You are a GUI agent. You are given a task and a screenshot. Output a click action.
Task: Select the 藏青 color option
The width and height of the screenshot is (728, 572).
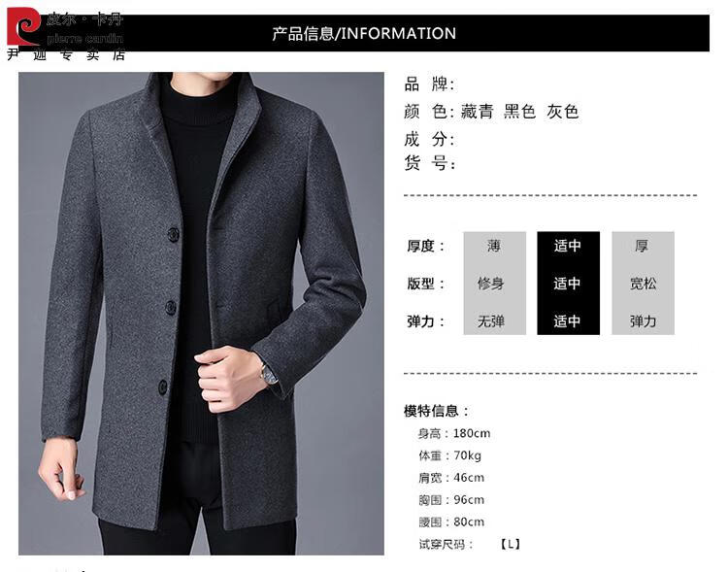[477, 112]
